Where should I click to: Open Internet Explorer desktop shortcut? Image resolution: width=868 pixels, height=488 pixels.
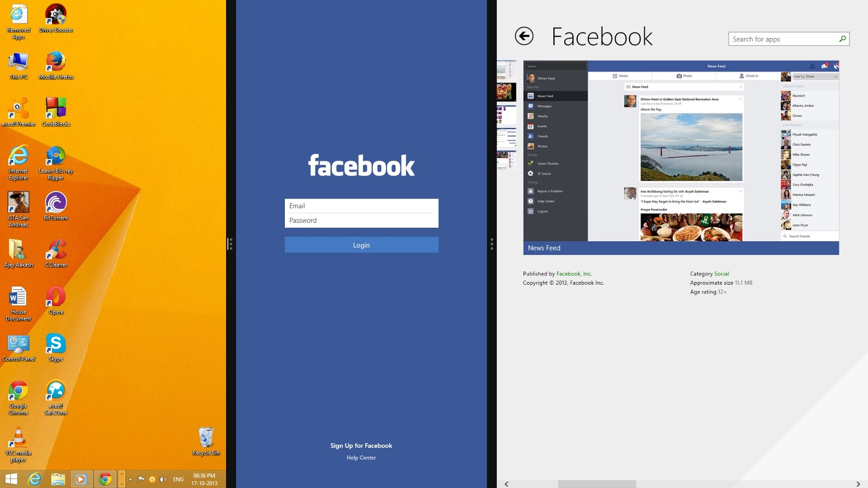coord(18,163)
